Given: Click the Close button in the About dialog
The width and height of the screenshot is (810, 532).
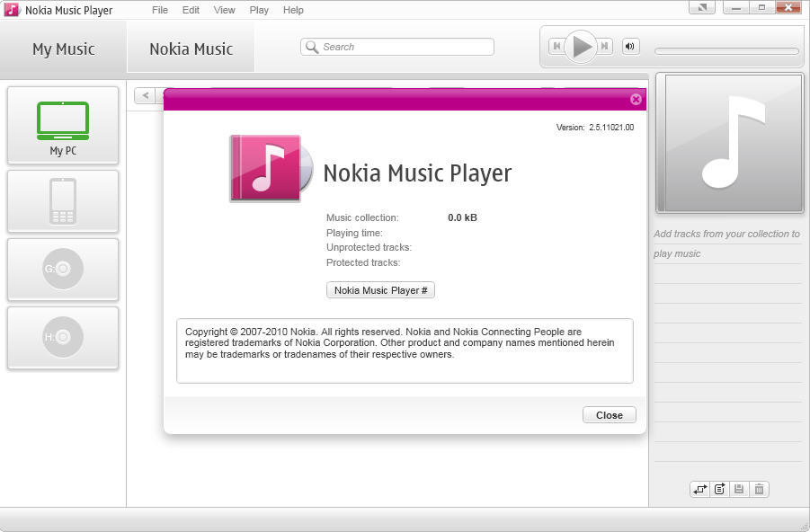Looking at the screenshot, I should point(609,415).
